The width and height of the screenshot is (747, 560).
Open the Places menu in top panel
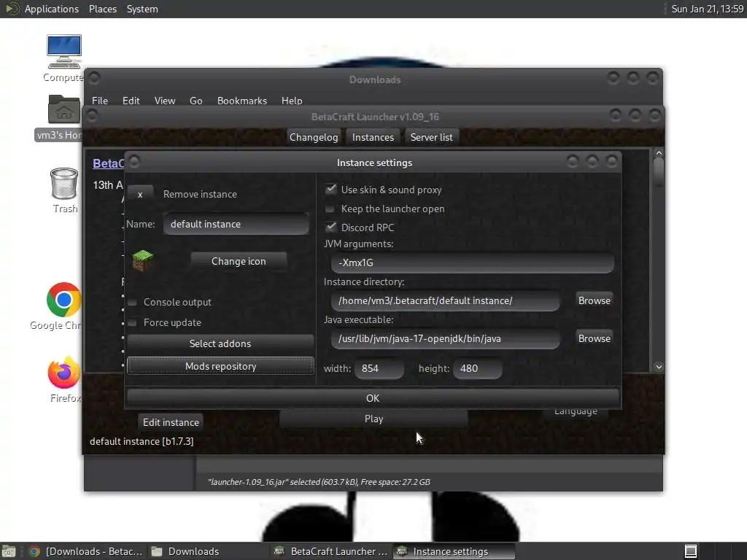click(x=103, y=9)
